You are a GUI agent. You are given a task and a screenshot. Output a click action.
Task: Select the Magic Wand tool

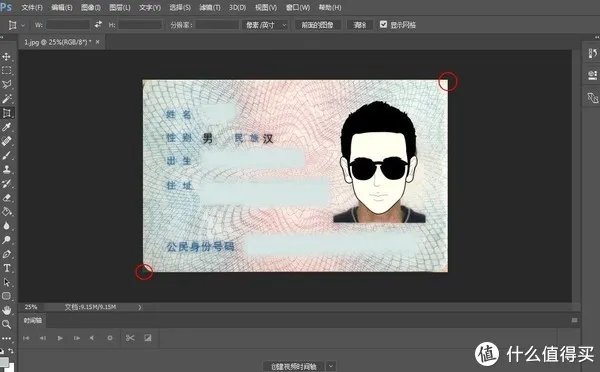coord(7,99)
